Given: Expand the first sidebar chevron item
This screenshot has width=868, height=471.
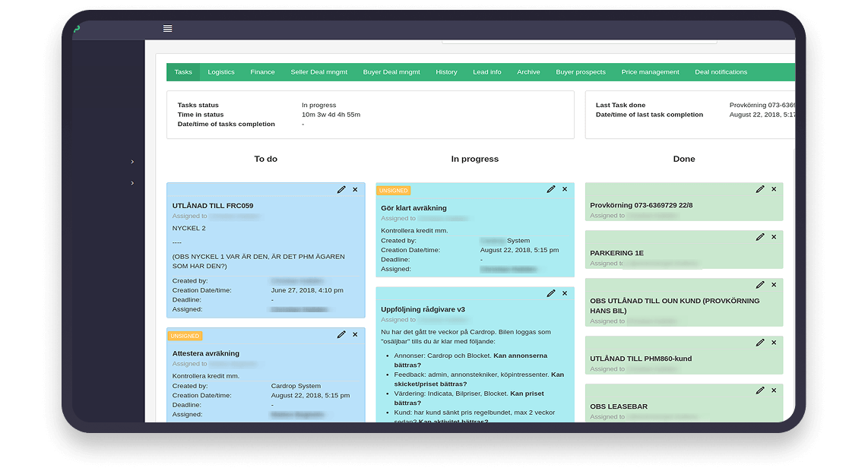Looking at the screenshot, I should [x=132, y=162].
